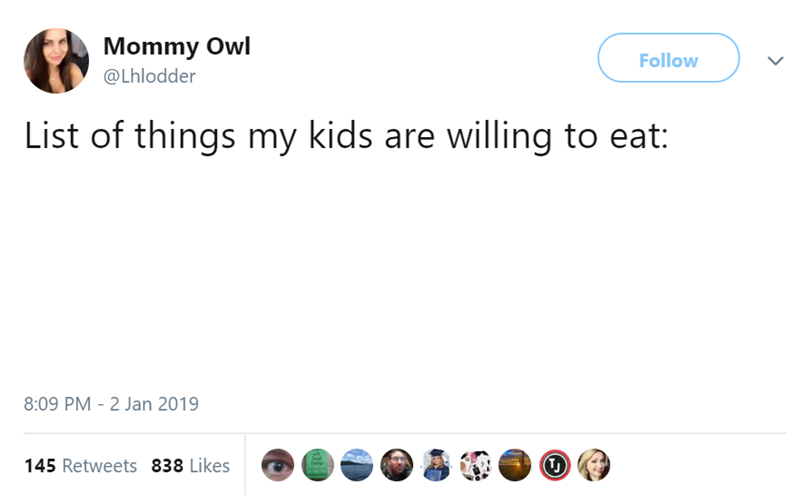Open Mommy Owl's profile picture

tap(57, 60)
